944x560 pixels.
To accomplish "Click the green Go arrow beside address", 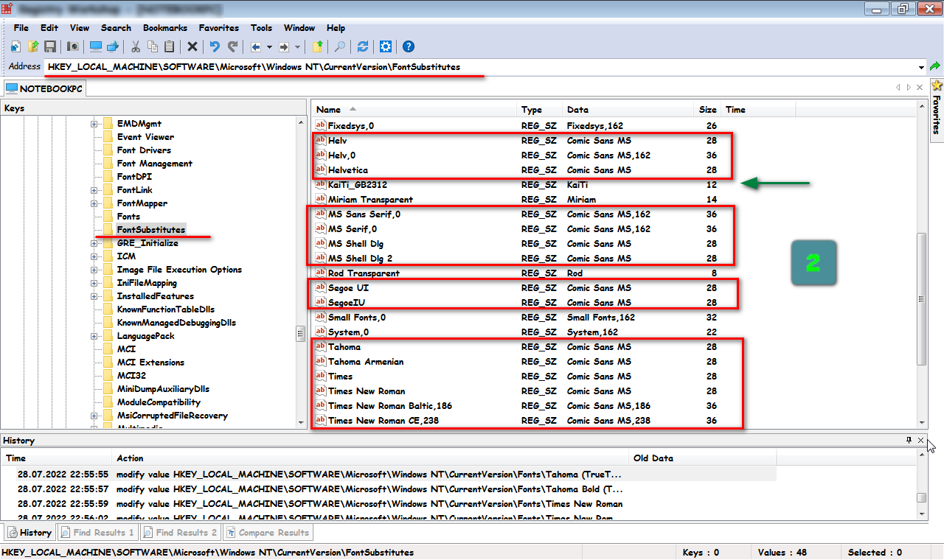I will point(935,66).
